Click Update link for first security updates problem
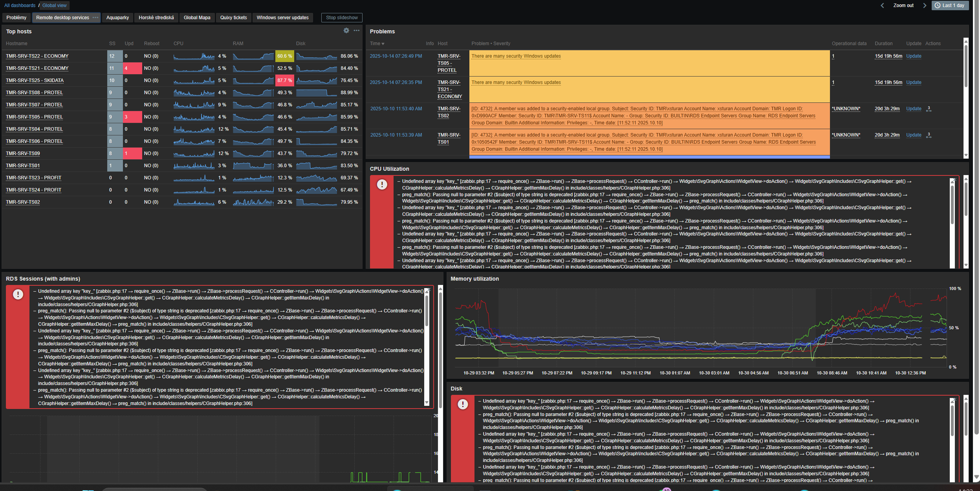The width and height of the screenshot is (980, 491). click(x=913, y=56)
